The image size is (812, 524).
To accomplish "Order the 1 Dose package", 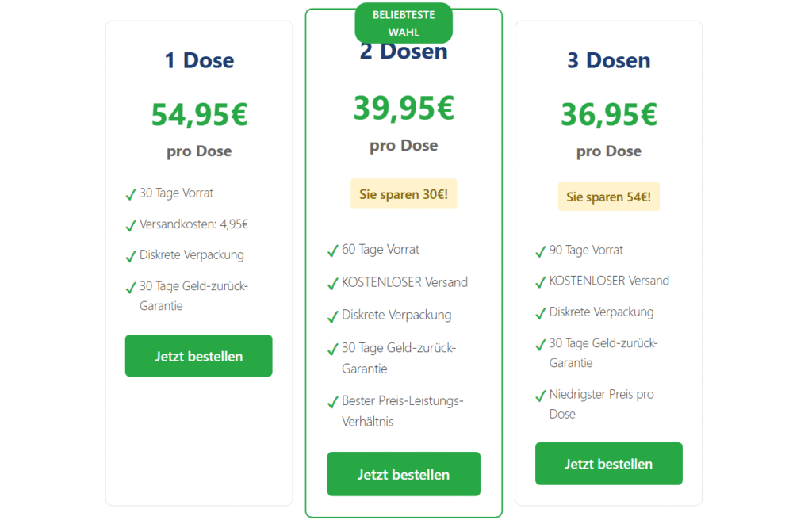I will pyautogui.click(x=198, y=356).
